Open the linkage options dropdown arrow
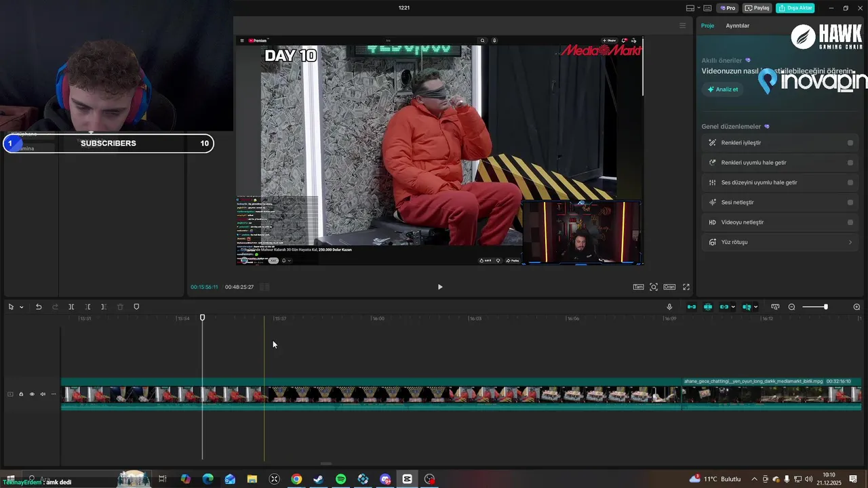Image resolution: width=868 pixels, height=488 pixels. pyautogui.click(x=733, y=307)
